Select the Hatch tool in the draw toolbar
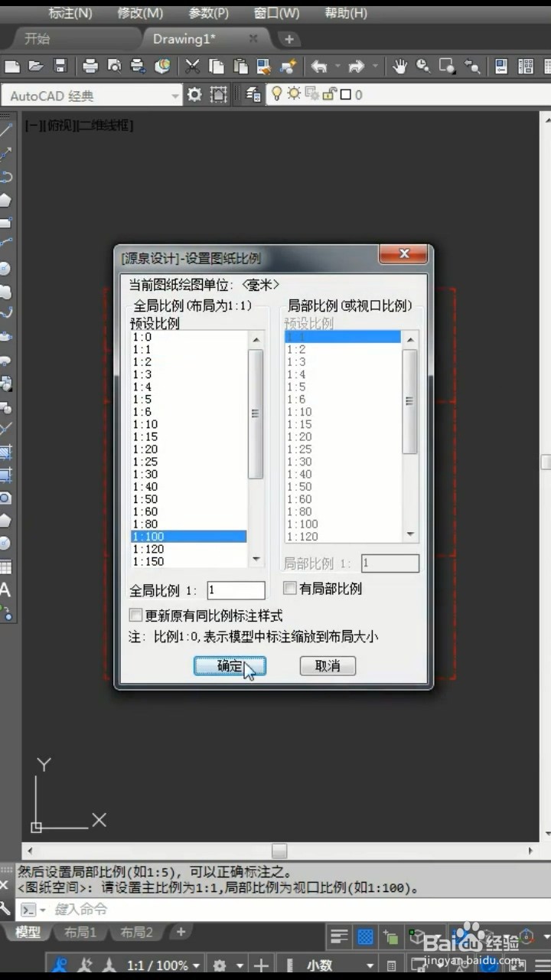 point(5,453)
